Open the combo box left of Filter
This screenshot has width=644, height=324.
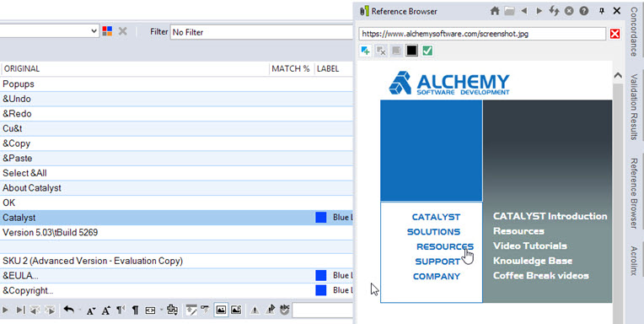49,31
